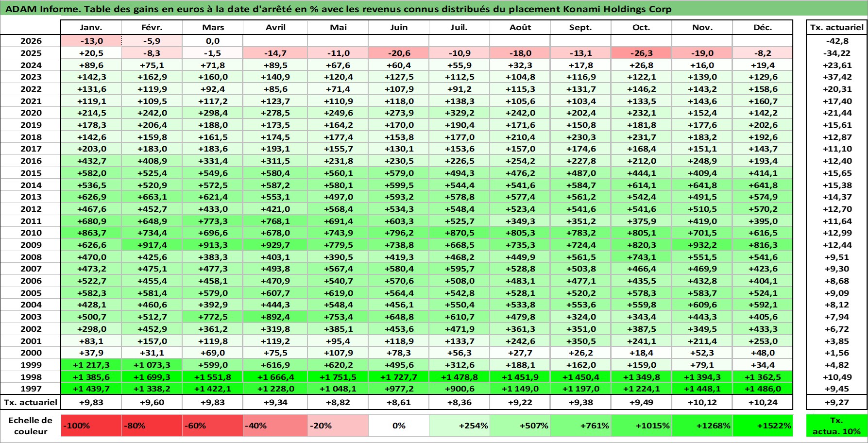Select the +432,7 cell for January 2016

click(91, 161)
